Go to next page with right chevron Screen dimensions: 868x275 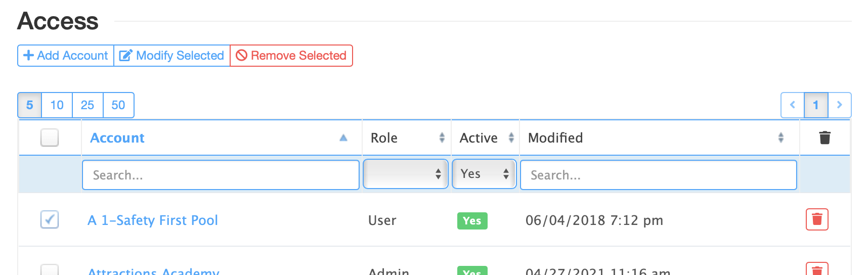pyautogui.click(x=840, y=105)
